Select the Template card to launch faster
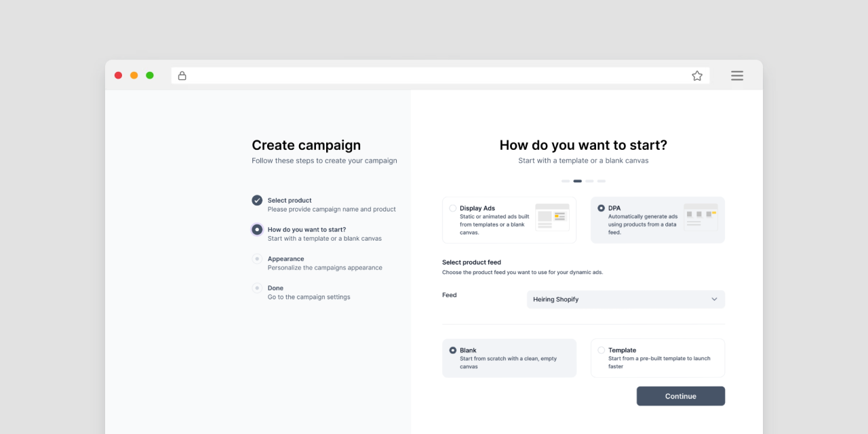The image size is (868, 434). (657, 357)
